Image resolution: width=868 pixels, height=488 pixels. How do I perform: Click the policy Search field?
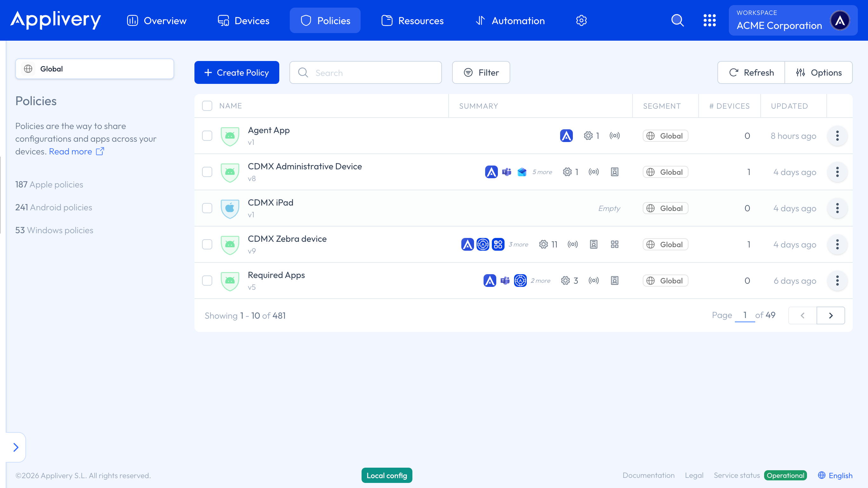click(x=365, y=72)
